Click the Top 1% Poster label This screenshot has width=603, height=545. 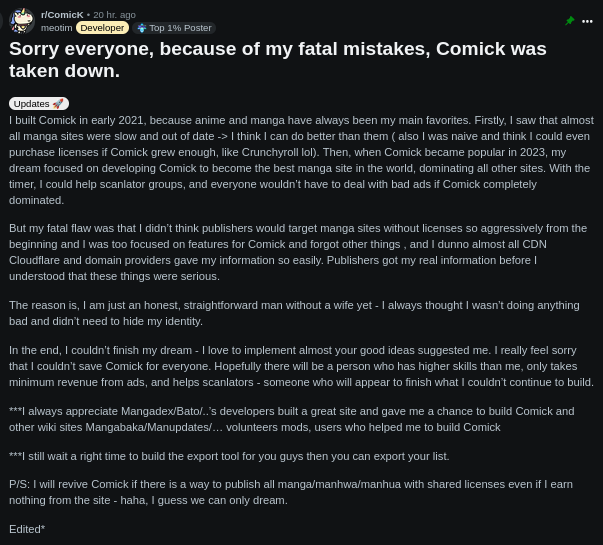click(x=180, y=28)
